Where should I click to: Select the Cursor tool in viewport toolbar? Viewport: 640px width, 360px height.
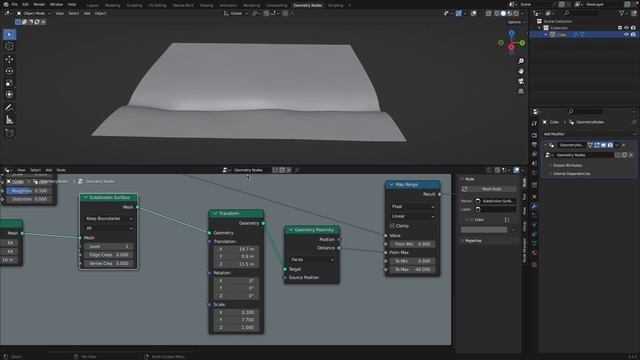9,46
